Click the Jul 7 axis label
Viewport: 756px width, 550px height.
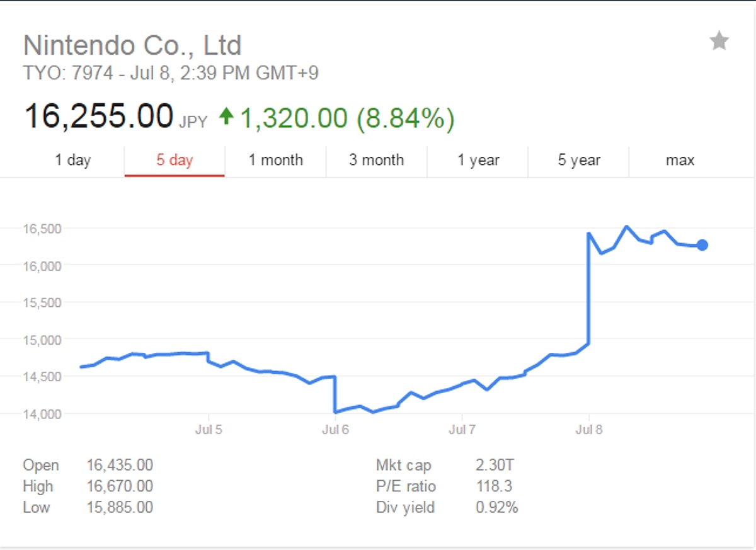pos(462,430)
